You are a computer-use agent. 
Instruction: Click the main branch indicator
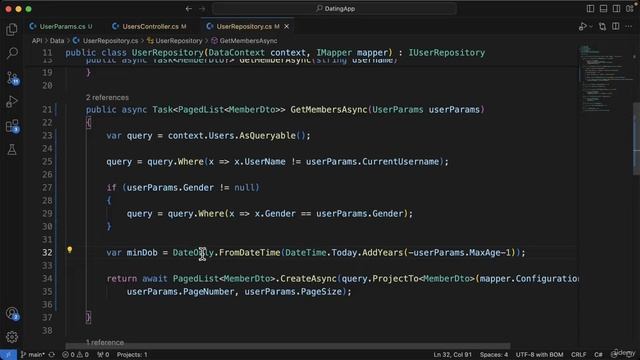tap(33, 355)
